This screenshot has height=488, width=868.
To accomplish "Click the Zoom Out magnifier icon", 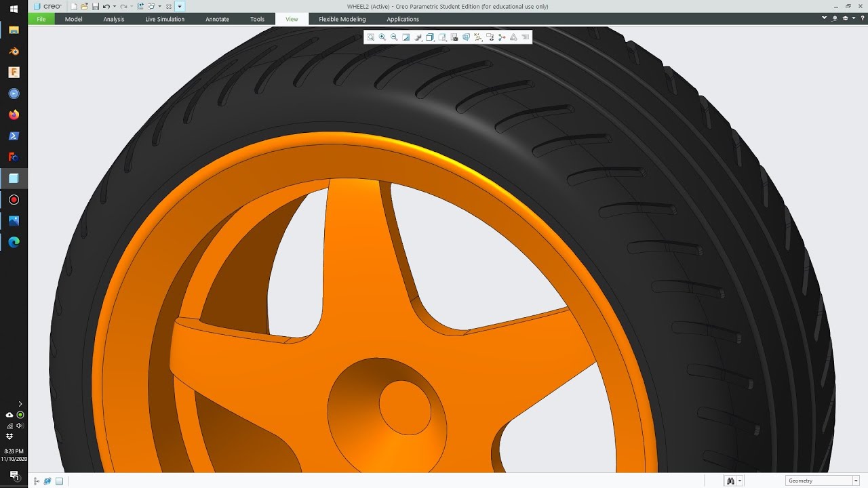I will point(394,37).
